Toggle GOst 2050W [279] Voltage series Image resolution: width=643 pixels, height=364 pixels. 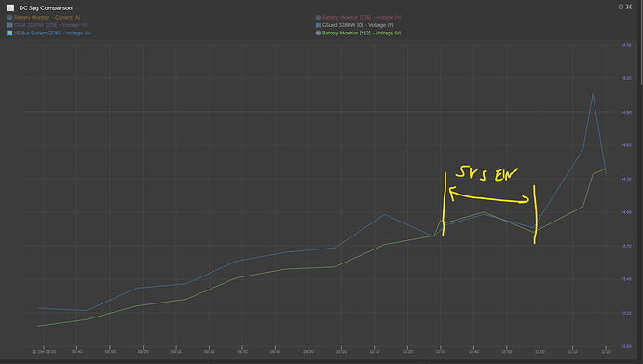(x=50, y=25)
